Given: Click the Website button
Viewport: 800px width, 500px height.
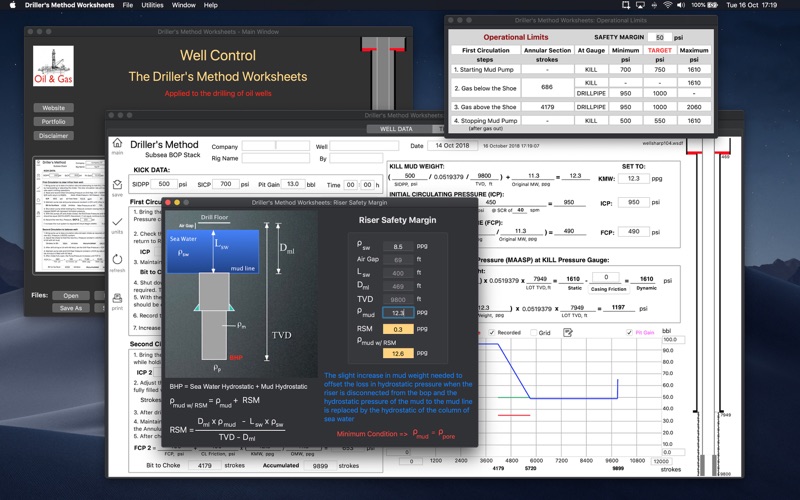Looking at the screenshot, I should click(54, 108).
